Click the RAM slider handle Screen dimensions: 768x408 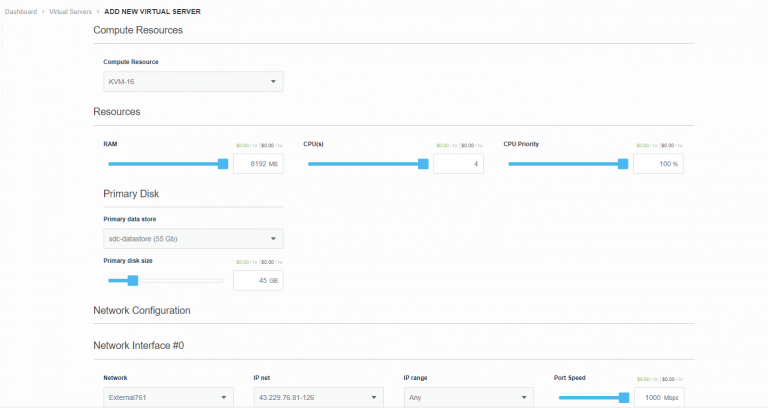[x=223, y=164]
